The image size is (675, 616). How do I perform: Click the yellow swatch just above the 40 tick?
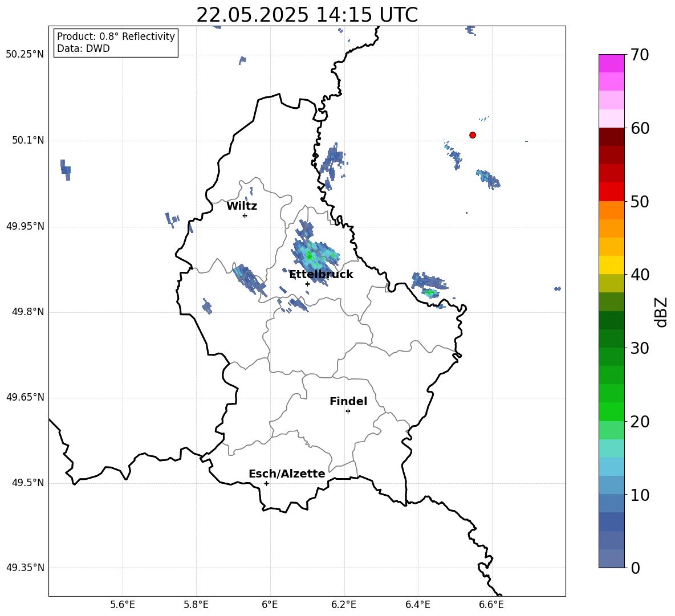coord(611,265)
